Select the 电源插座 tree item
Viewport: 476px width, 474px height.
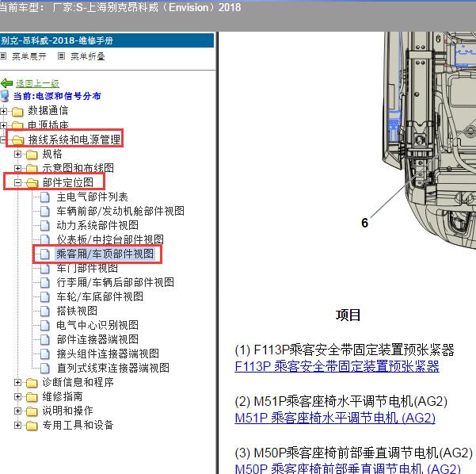click(x=48, y=125)
